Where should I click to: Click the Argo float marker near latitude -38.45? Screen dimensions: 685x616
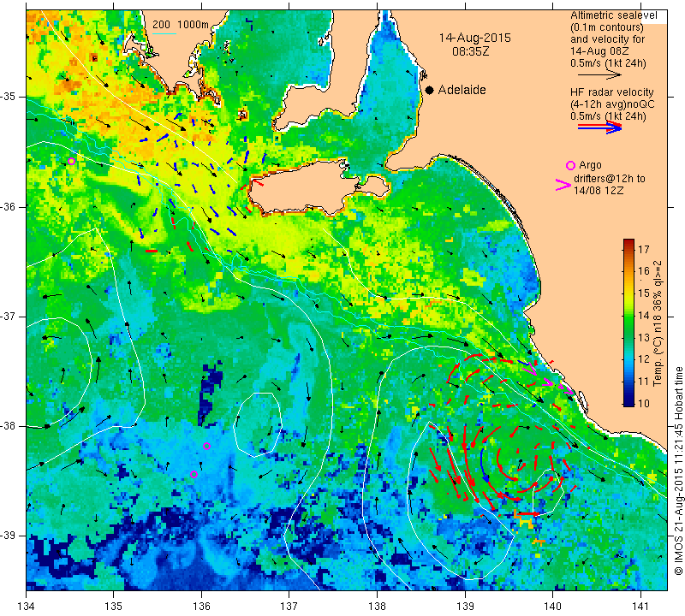pyautogui.click(x=194, y=474)
